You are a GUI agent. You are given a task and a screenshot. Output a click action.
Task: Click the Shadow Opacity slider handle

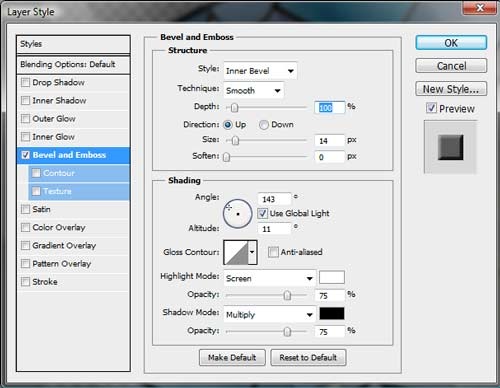[287, 331]
